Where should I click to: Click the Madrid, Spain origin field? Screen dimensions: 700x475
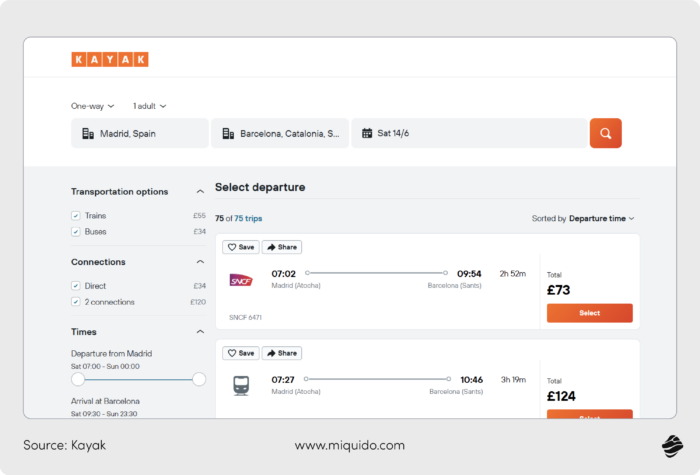(140, 133)
